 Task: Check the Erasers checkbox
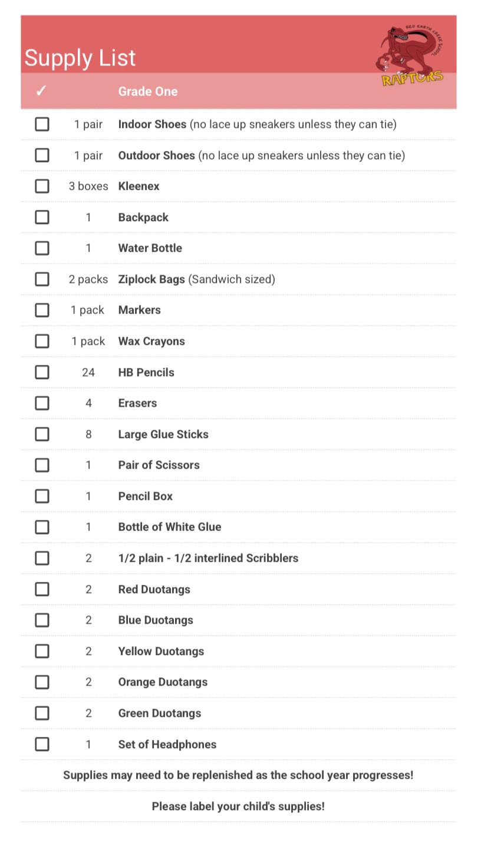pyautogui.click(x=42, y=403)
